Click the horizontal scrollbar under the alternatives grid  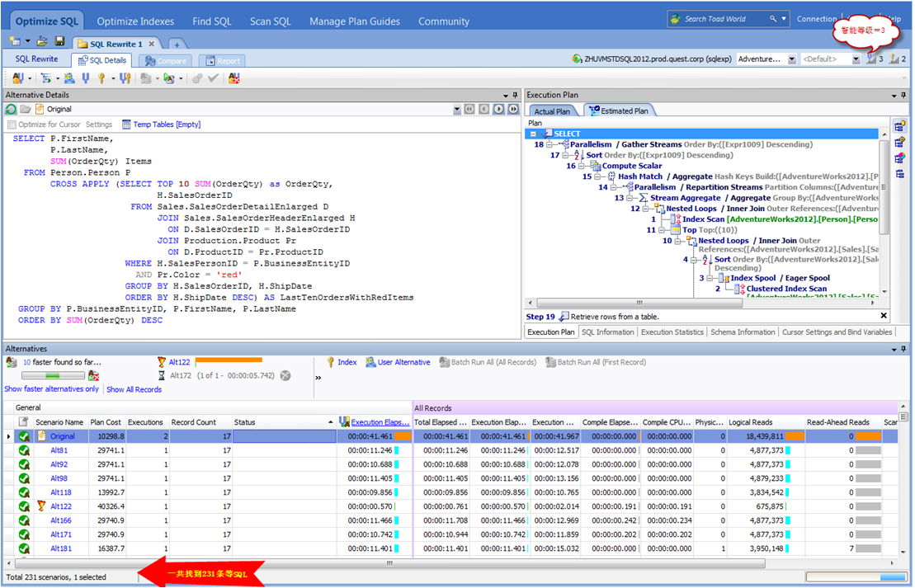[389, 563]
